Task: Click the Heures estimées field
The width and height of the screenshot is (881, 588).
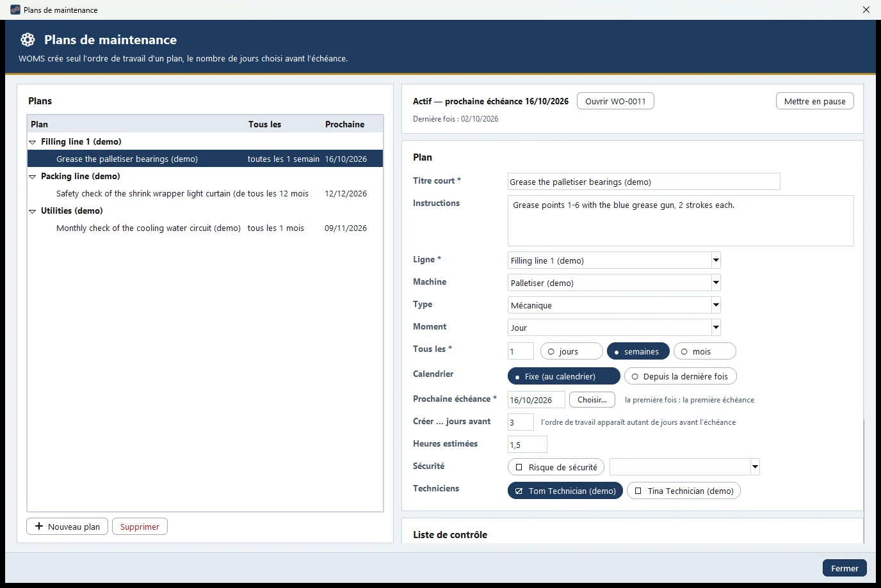Action: pyautogui.click(x=527, y=445)
